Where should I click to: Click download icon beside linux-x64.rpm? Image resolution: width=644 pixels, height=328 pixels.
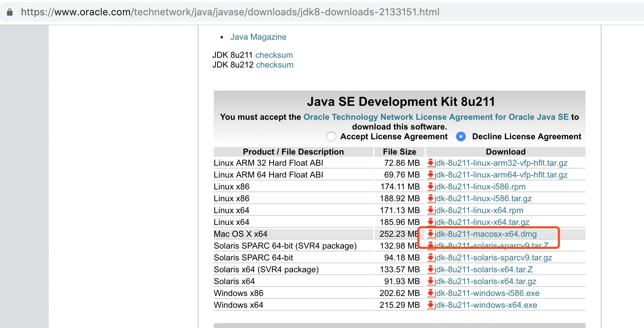click(x=431, y=210)
